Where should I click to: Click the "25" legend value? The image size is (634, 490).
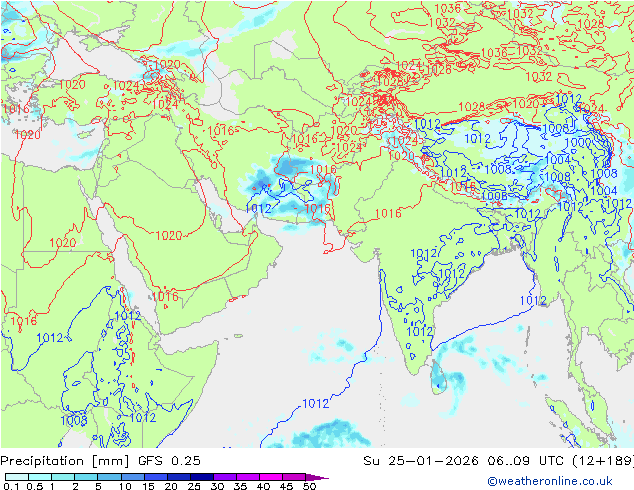click(x=194, y=486)
